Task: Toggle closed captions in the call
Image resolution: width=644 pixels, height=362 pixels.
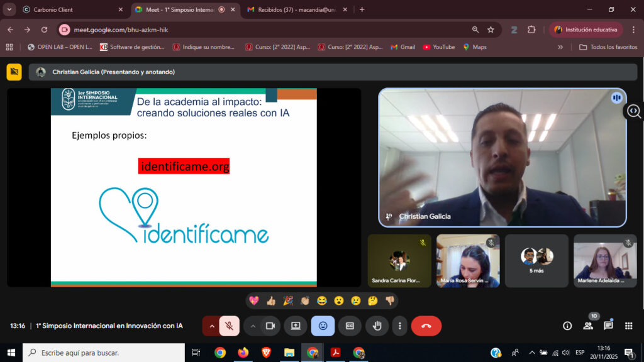Action: pos(350,326)
